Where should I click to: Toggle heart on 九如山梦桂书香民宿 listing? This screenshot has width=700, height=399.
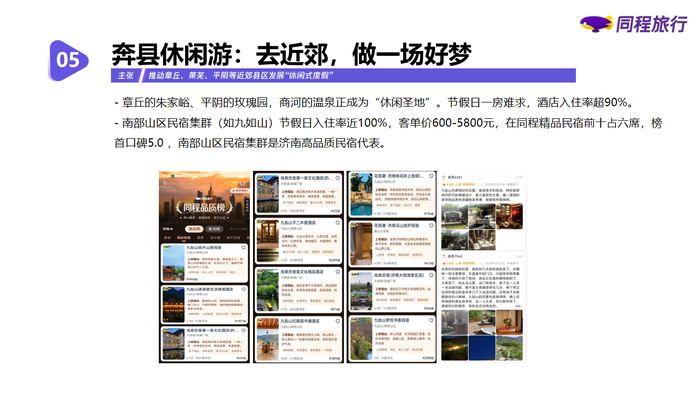point(431,320)
